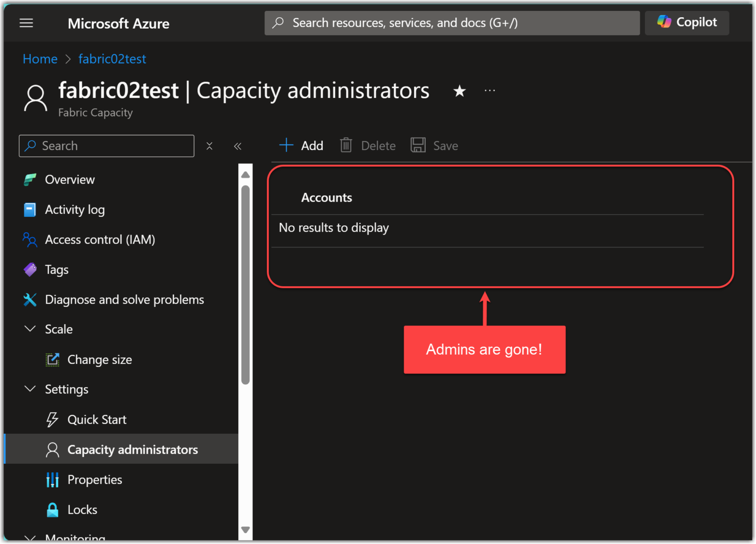Click the Delete toolbar button

pos(368,146)
